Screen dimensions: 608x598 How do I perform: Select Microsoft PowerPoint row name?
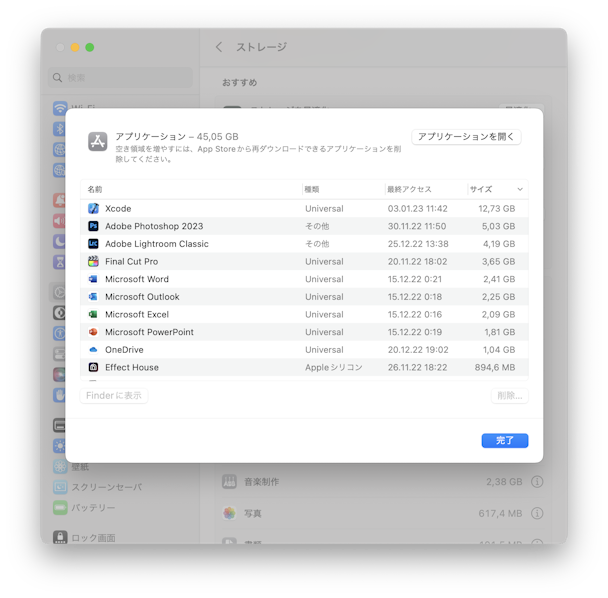click(x=149, y=332)
